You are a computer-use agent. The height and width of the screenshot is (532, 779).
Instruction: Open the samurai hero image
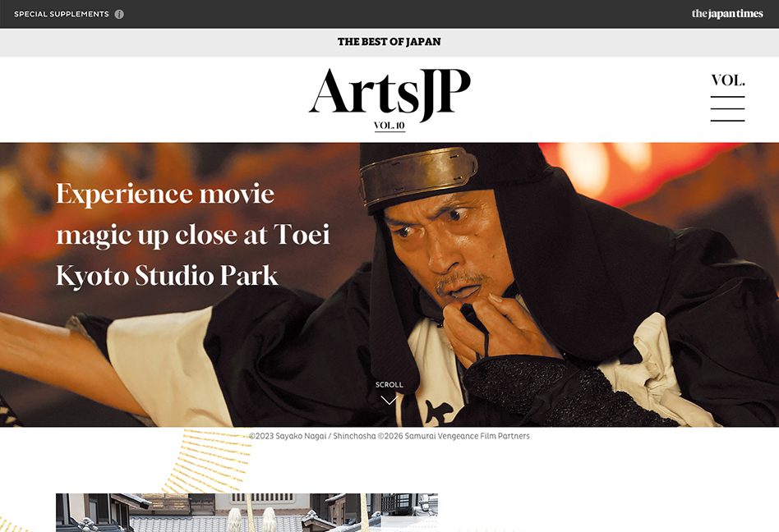[x=389, y=284]
